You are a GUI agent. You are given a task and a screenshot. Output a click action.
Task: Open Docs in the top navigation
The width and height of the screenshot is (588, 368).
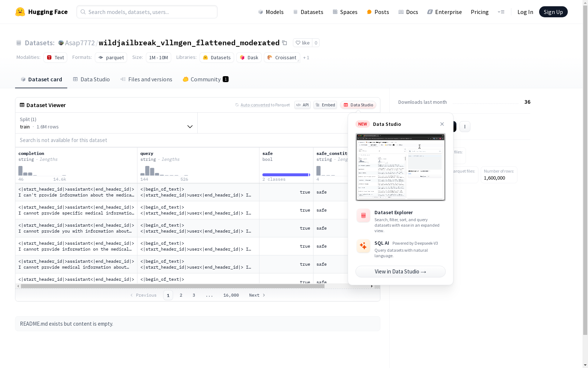point(408,12)
